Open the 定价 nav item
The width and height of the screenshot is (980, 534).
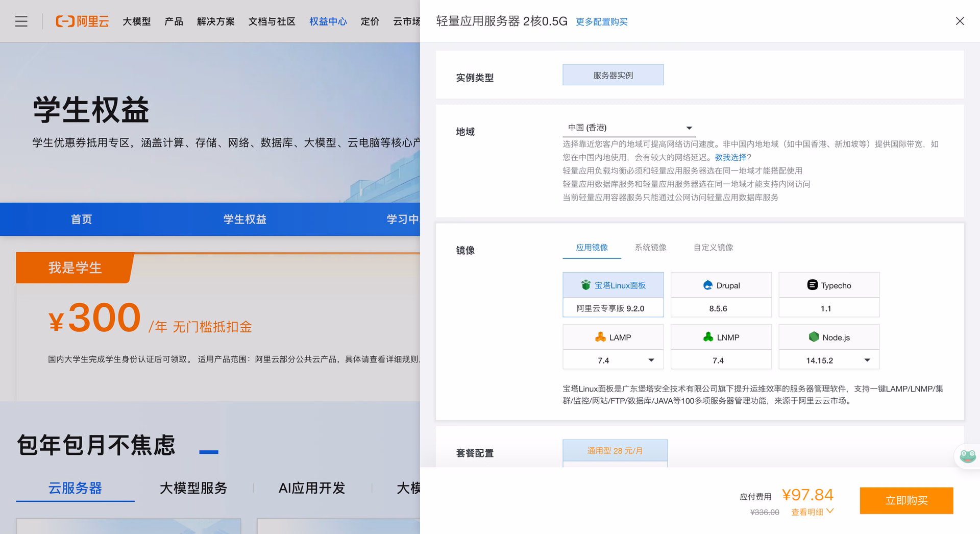point(370,21)
